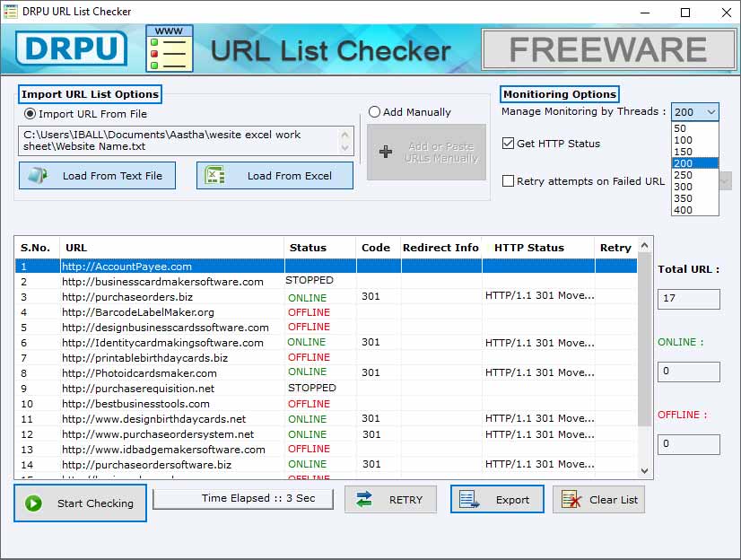Choose 50 threads from the list

coord(694,128)
